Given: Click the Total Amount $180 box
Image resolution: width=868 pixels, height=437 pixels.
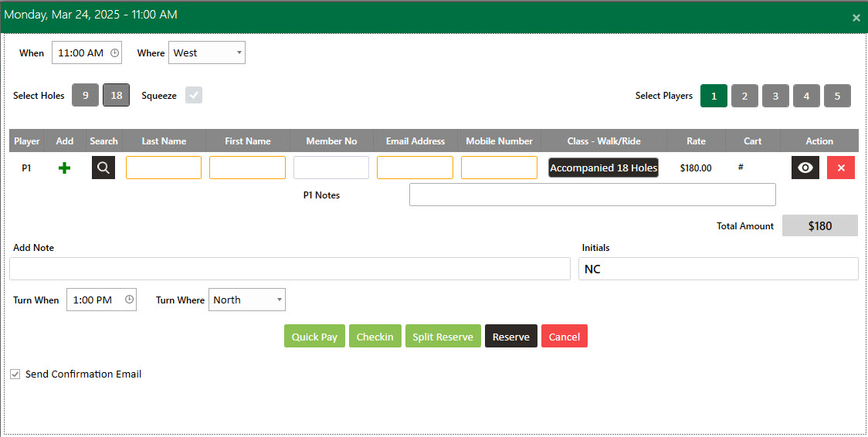Looking at the screenshot, I should coord(820,225).
